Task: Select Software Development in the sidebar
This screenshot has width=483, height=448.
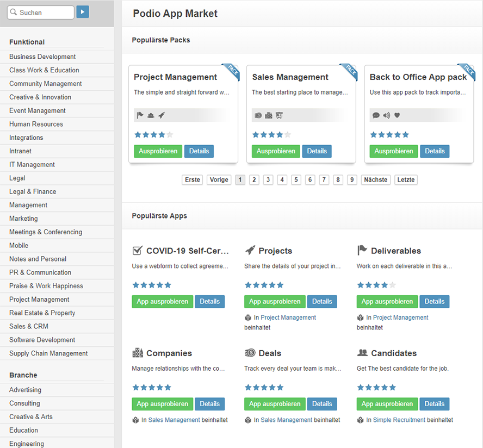Action: (x=42, y=340)
